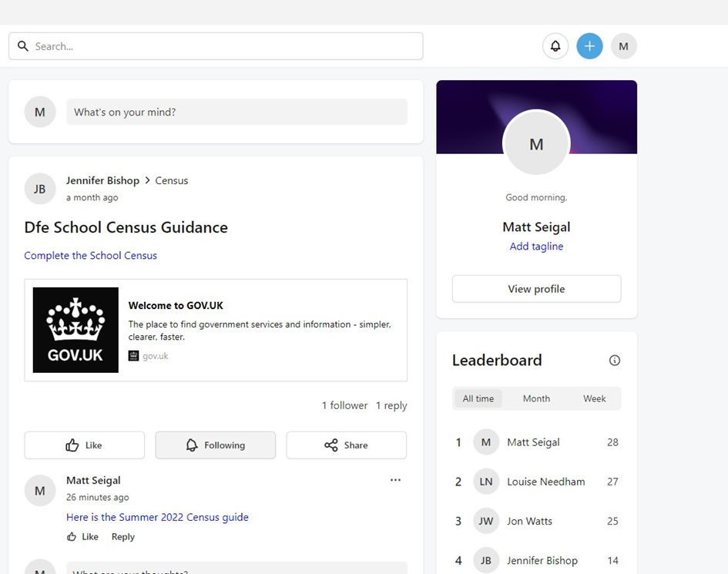Click Jennifer Bishop's JB avatar on the post
This screenshot has width=728, height=574.
40,189
